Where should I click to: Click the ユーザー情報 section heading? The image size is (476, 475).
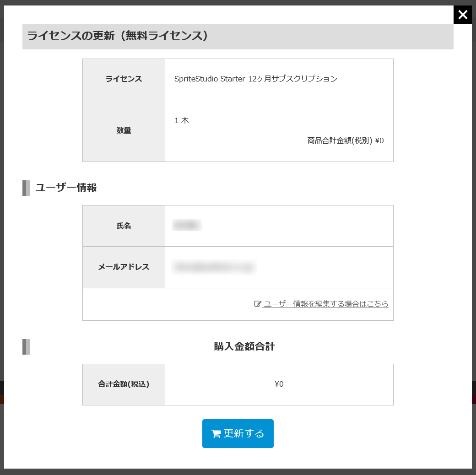point(66,188)
